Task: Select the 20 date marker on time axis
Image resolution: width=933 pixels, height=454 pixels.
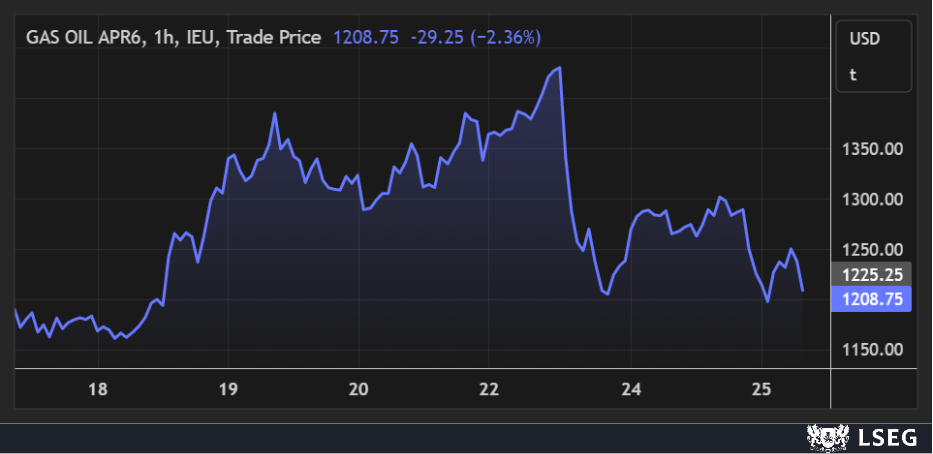Action: (358, 388)
